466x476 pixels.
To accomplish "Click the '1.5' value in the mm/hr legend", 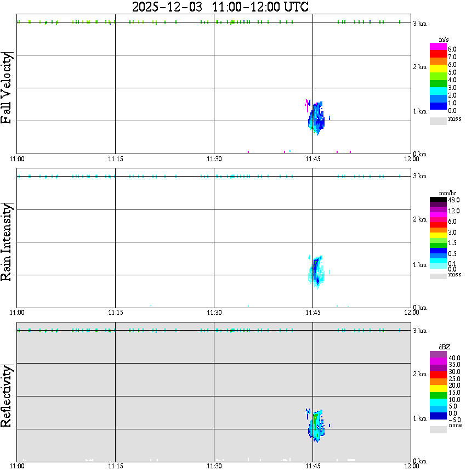I will (x=452, y=243).
